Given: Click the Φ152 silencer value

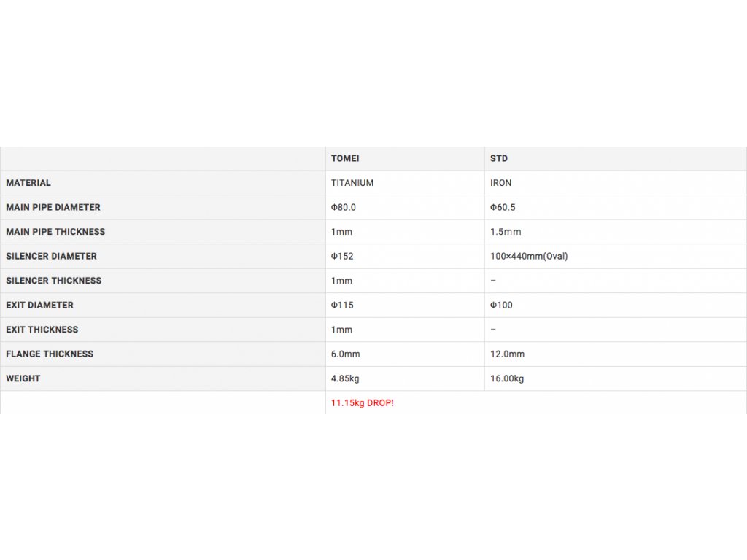Looking at the screenshot, I should 342,256.
